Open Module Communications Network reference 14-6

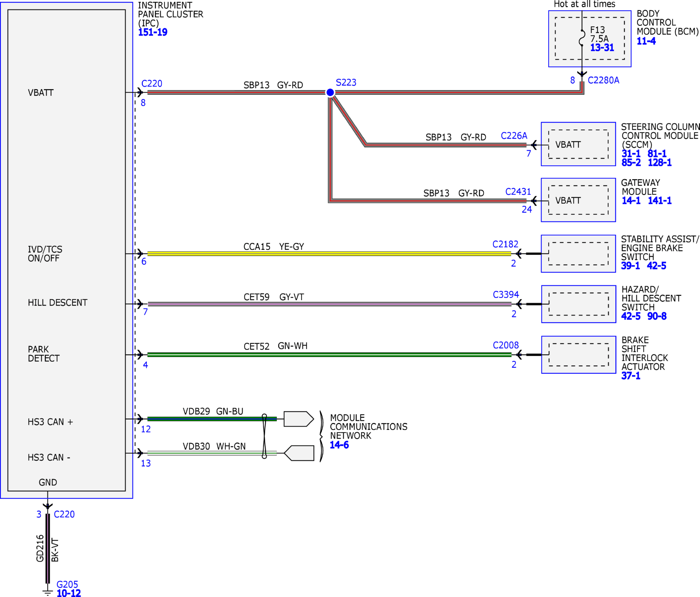339,445
